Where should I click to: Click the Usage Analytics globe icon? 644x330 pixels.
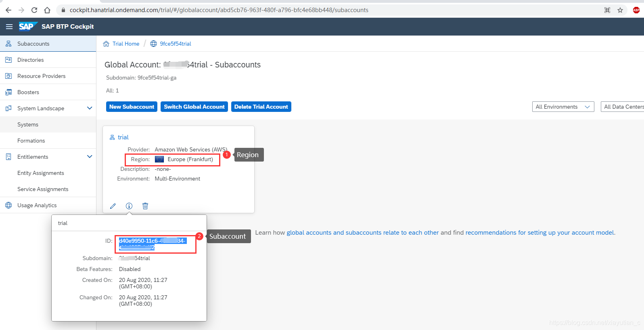click(x=8, y=205)
